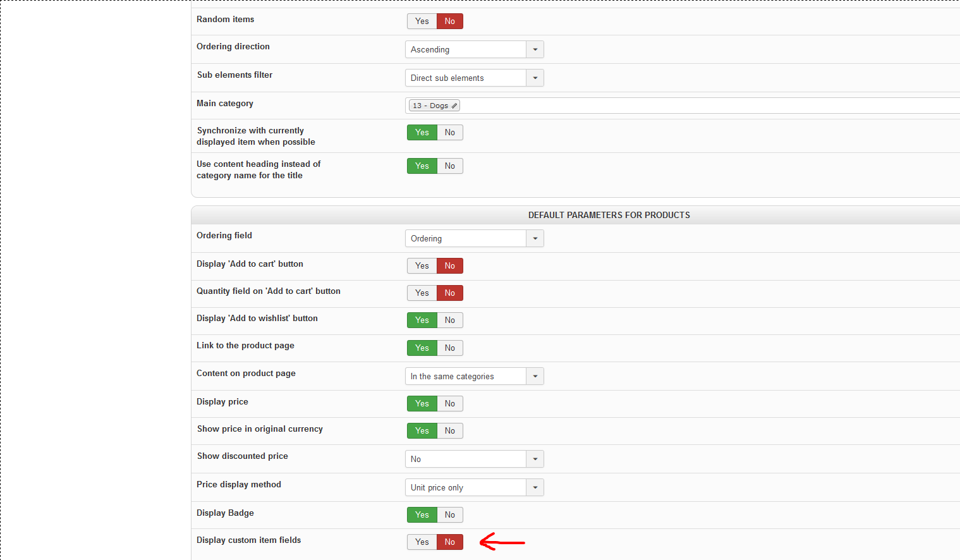Click the 'Main category' label
960x560 pixels.
click(225, 104)
